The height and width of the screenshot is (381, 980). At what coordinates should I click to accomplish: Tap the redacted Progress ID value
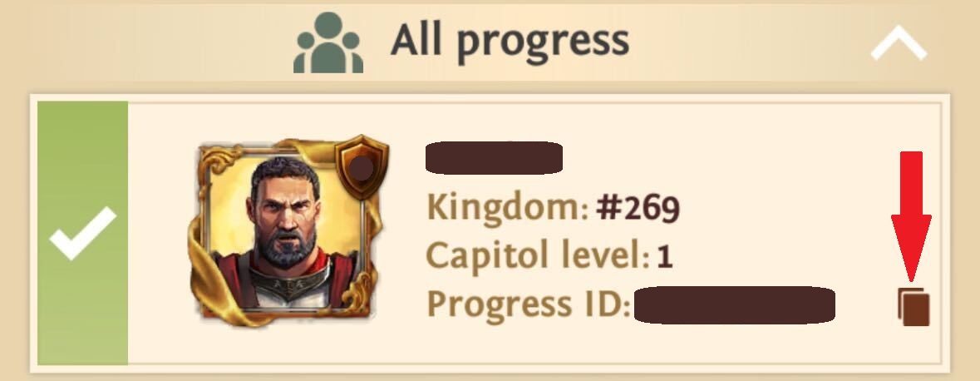[x=734, y=304]
